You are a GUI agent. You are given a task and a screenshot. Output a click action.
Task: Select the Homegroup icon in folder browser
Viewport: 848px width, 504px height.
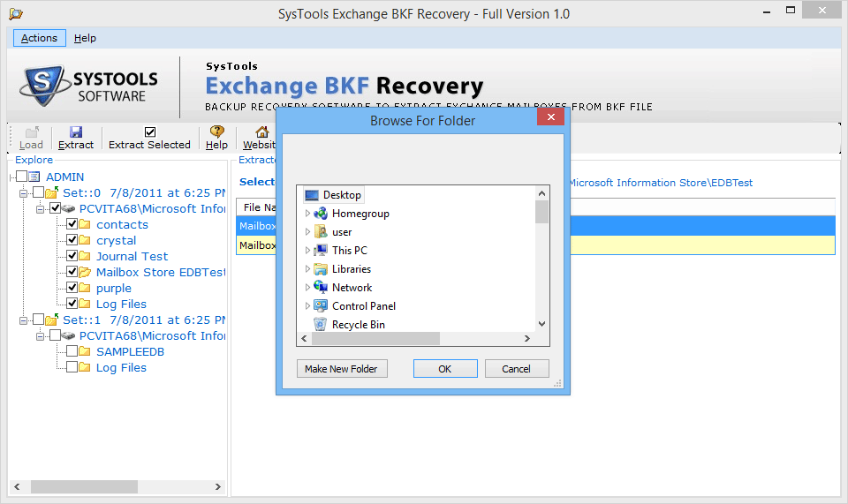tap(321, 214)
